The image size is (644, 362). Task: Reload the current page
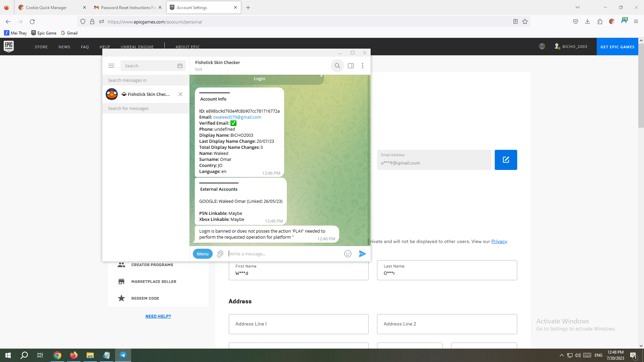click(x=32, y=21)
